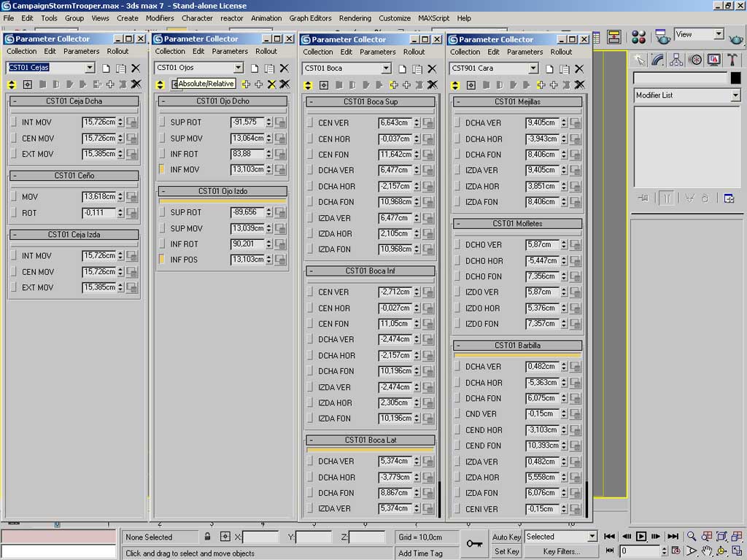Viewport: 747px width, 560px height.
Task: Click Key Mode key icon
Action: point(474,543)
